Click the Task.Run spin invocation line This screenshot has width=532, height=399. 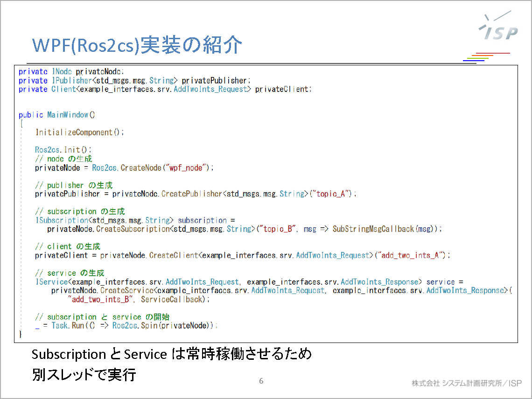126,325
